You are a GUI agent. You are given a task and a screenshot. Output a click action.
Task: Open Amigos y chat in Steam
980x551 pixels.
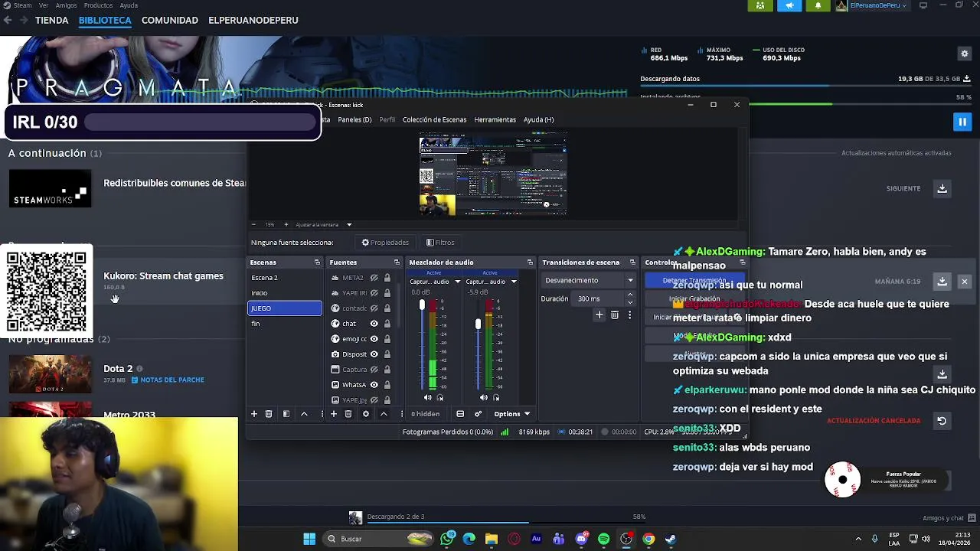pos(943,518)
